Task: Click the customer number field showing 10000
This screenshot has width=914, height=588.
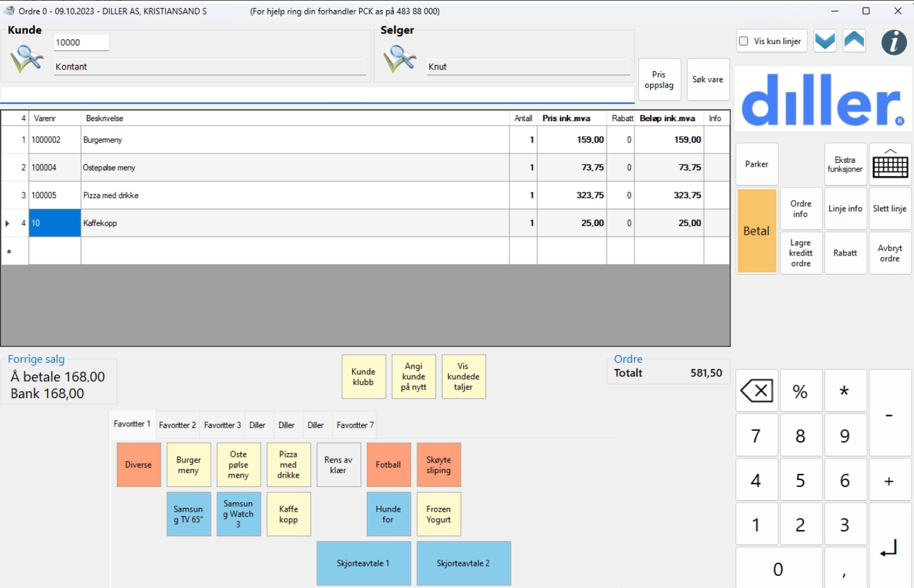Action: pos(81,43)
